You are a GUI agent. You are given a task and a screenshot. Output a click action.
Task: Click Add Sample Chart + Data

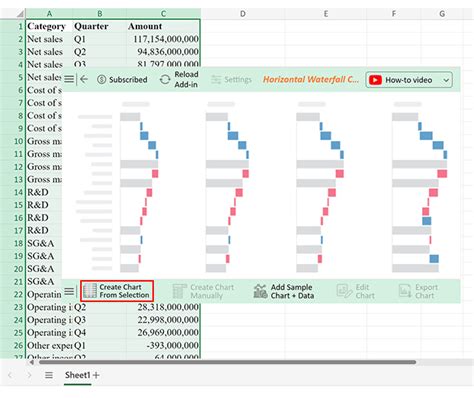pyautogui.click(x=284, y=291)
